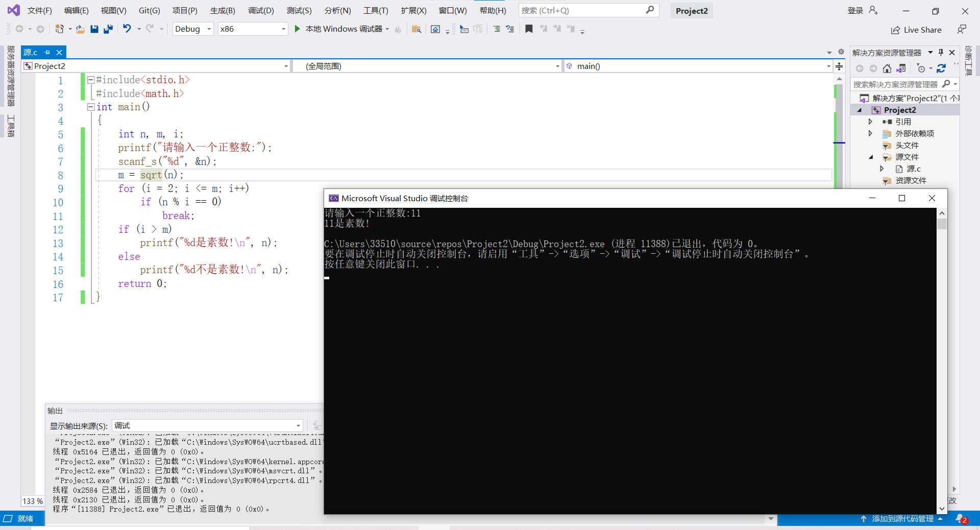Click the pending changes filter clock icon
This screenshot has height=530, width=980.
921,68
